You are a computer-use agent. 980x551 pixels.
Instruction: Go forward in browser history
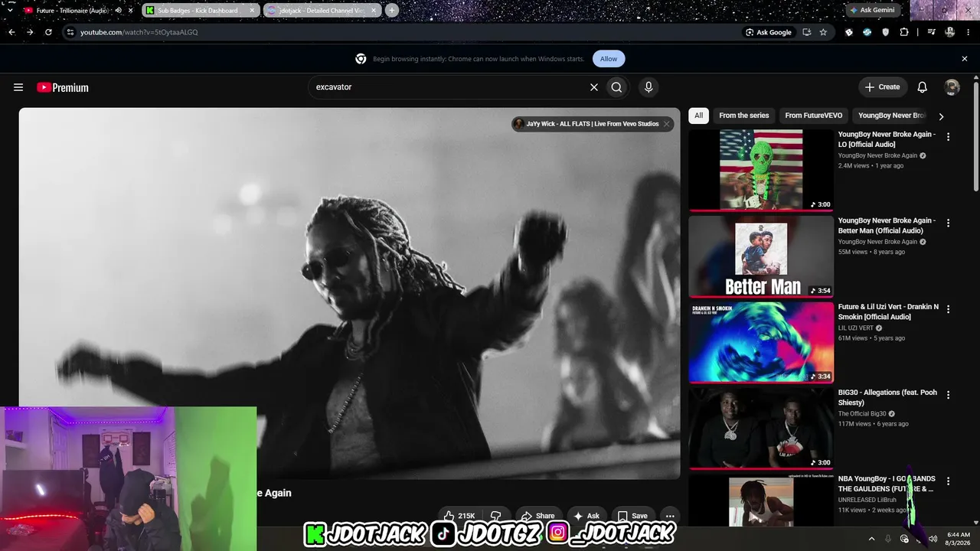click(30, 32)
